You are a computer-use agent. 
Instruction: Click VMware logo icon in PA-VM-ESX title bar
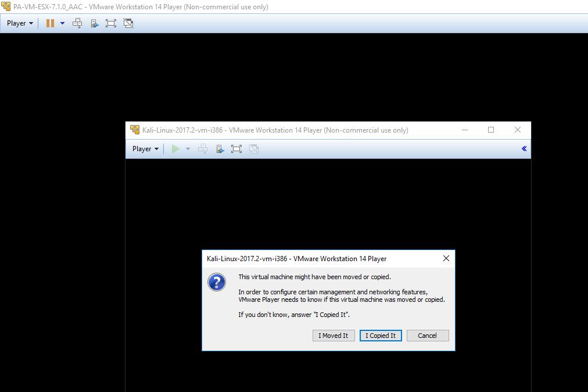pos(6,6)
